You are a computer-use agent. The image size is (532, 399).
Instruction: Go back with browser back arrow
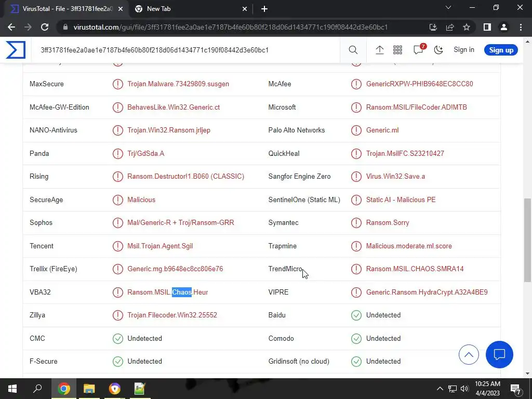tap(11, 27)
